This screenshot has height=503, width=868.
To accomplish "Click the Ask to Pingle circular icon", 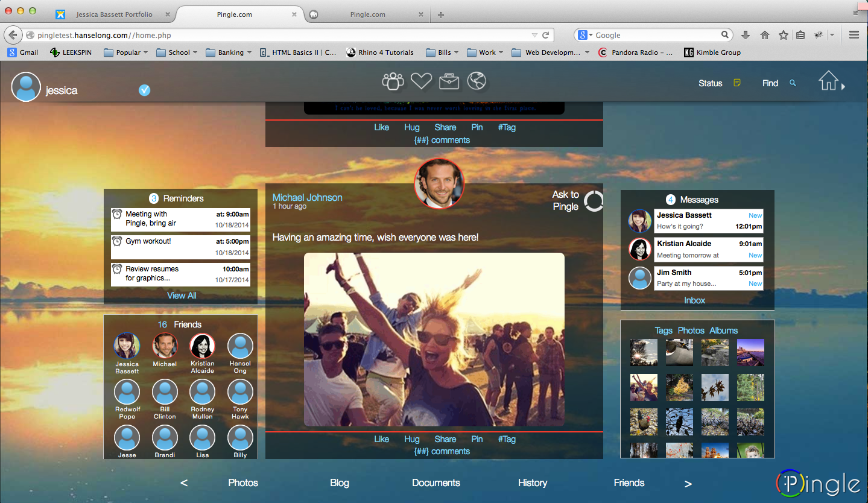I will coord(593,201).
